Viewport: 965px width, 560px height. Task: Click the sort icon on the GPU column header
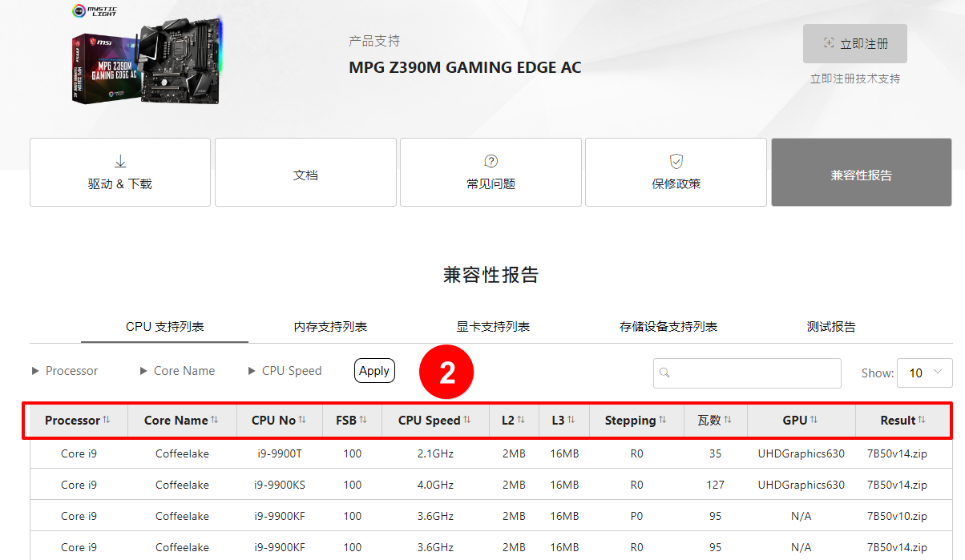[813, 419]
